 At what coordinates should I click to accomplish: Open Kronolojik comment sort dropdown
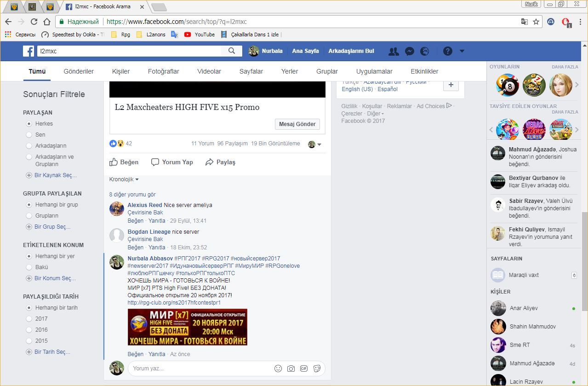coord(124,179)
